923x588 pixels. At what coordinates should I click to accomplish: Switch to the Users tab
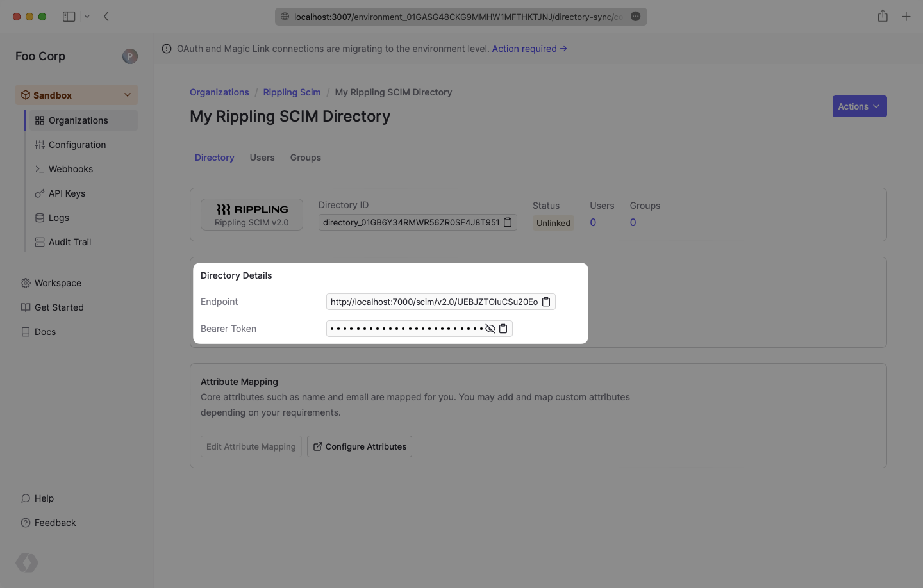pyautogui.click(x=262, y=158)
